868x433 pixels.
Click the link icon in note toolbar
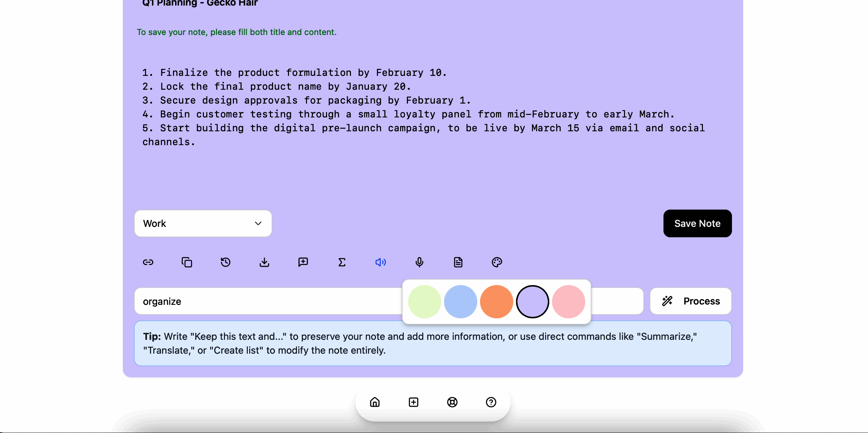point(148,262)
